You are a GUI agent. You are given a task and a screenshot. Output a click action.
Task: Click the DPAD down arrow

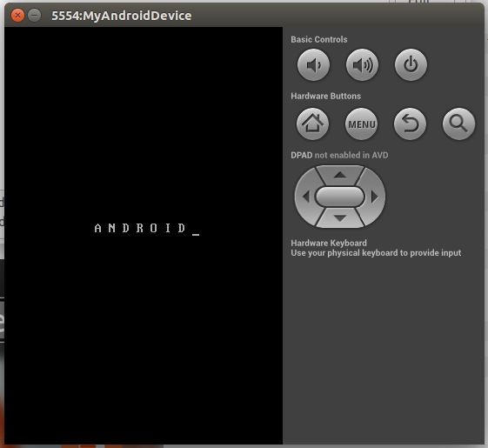(340, 218)
